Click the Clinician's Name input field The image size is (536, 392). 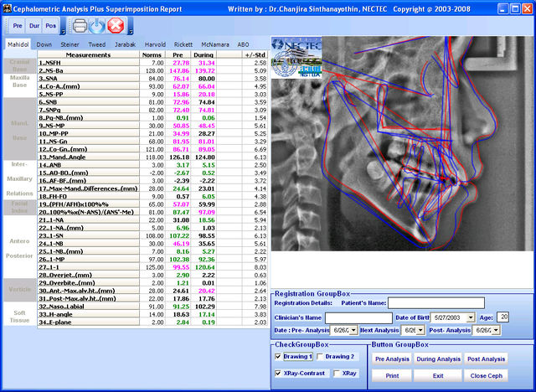(x=358, y=317)
